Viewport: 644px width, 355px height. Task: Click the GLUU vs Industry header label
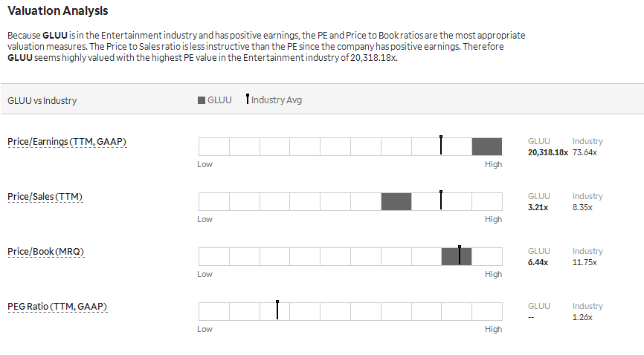42,100
